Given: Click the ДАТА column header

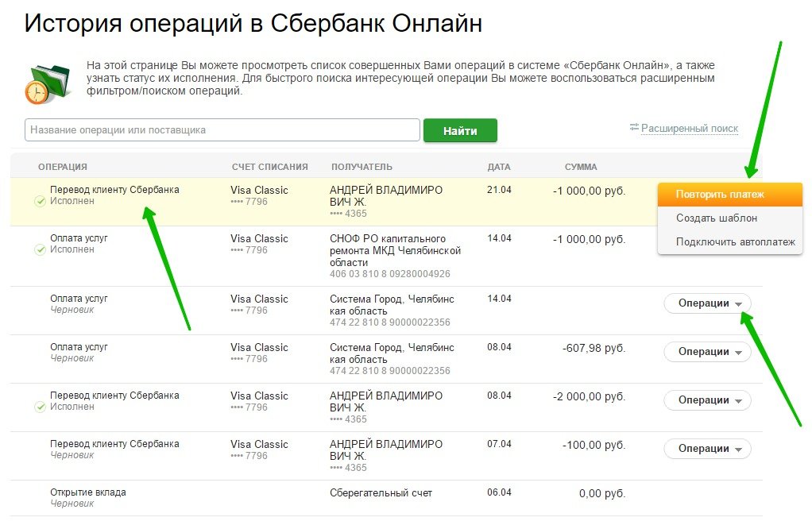Looking at the screenshot, I should pyautogui.click(x=499, y=168).
